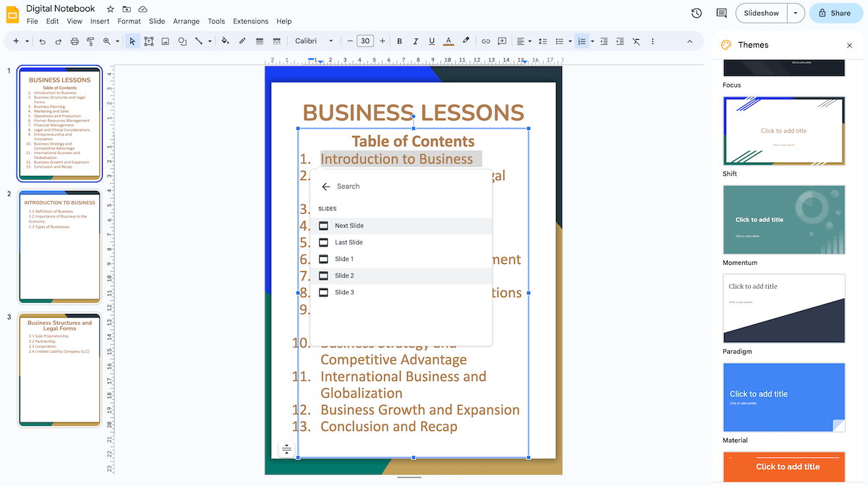Screen dimensions: 868x486
Task: Toggle bold formatting
Action: [399, 41]
